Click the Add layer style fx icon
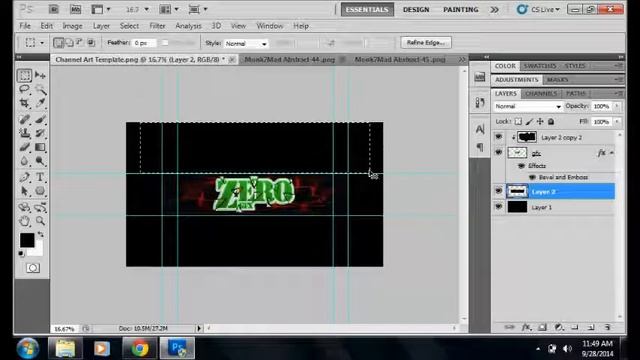The width and height of the screenshot is (640, 360). point(526,327)
